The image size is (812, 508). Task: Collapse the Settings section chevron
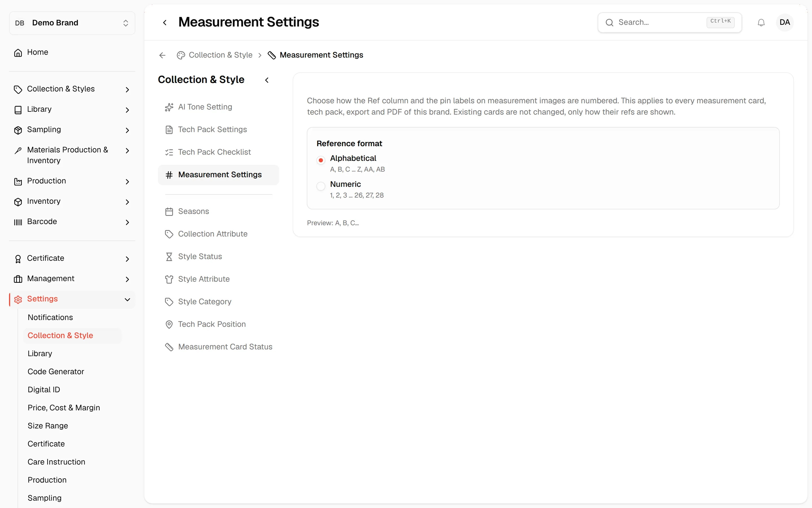coord(127,299)
